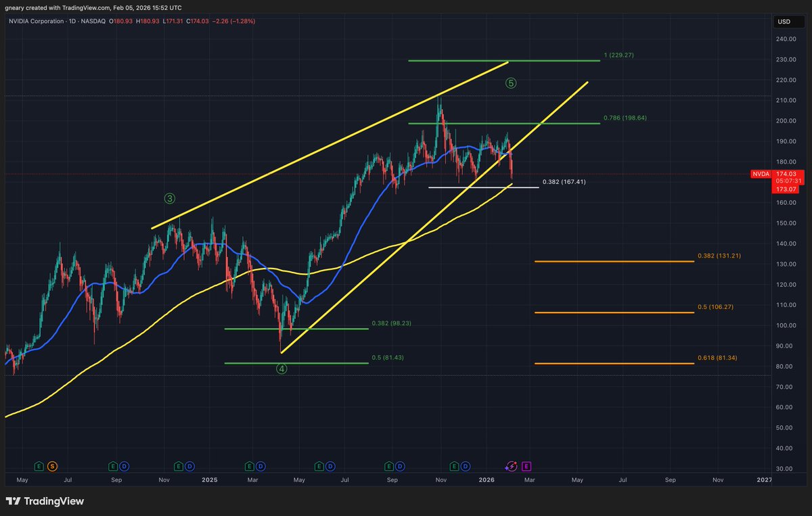Click the purple upcoming earnings E marker
The width and height of the screenshot is (812, 516).
click(x=526, y=466)
